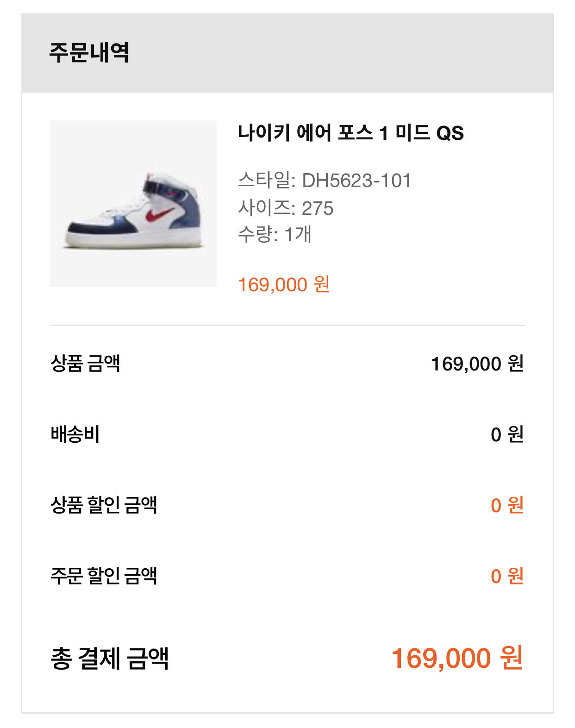Select the 배송비 value 0 원
Screen dimensions: 575x728
click(x=506, y=435)
